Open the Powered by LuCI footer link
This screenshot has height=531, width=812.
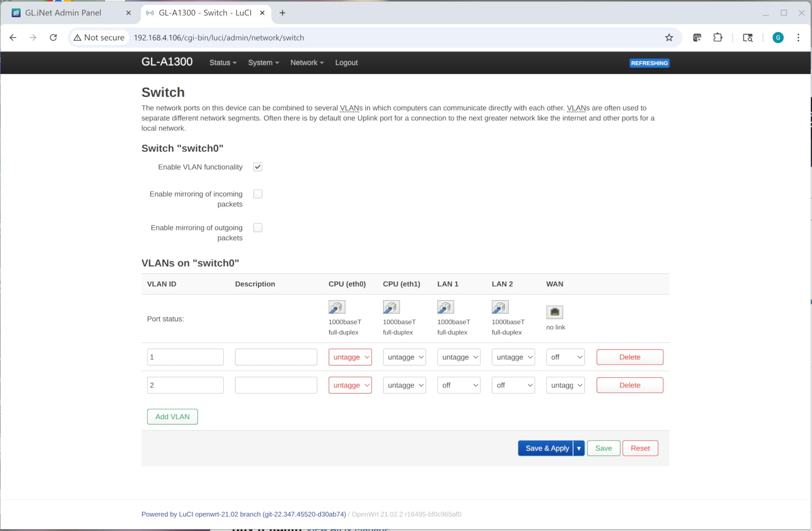[244, 514]
